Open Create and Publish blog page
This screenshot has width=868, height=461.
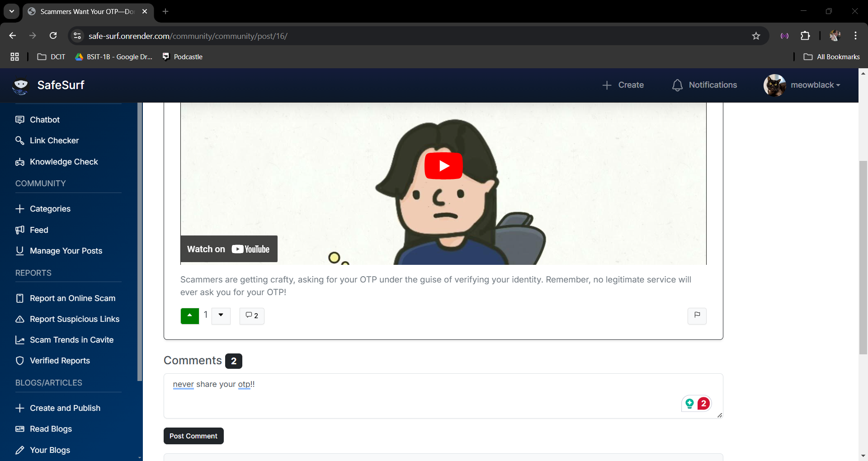tap(58, 408)
